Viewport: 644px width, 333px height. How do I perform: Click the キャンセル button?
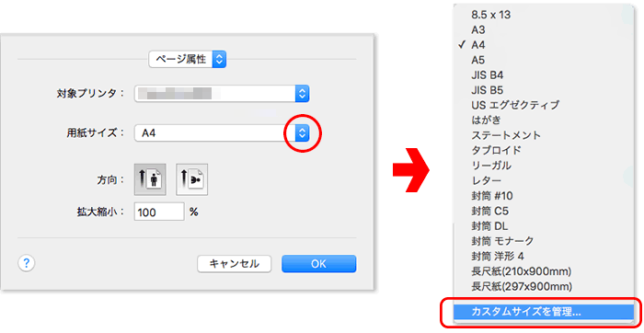click(234, 264)
